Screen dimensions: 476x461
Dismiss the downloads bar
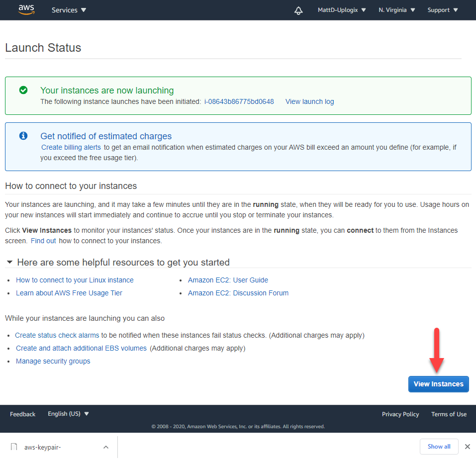467,447
